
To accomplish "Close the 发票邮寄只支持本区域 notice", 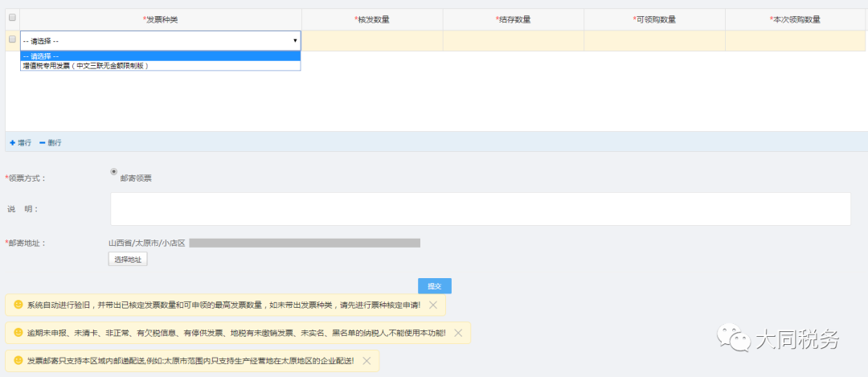I will tap(366, 361).
